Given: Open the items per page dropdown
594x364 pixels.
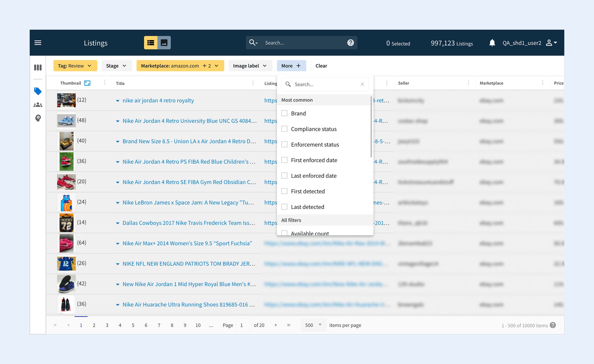Looking at the screenshot, I should 313,325.
